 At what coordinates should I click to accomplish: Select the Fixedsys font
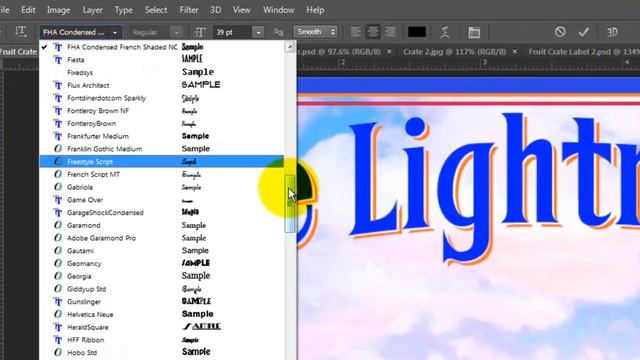pyautogui.click(x=162, y=72)
